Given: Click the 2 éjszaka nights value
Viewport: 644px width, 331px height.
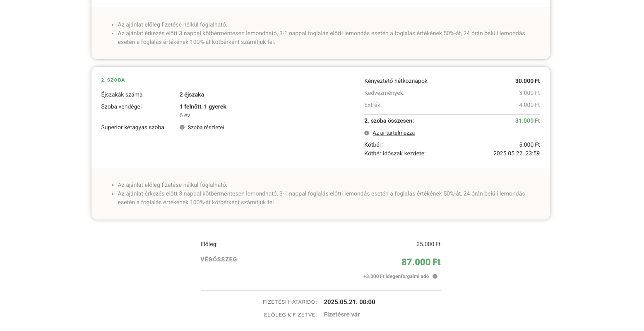Looking at the screenshot, I should [192, 94].
